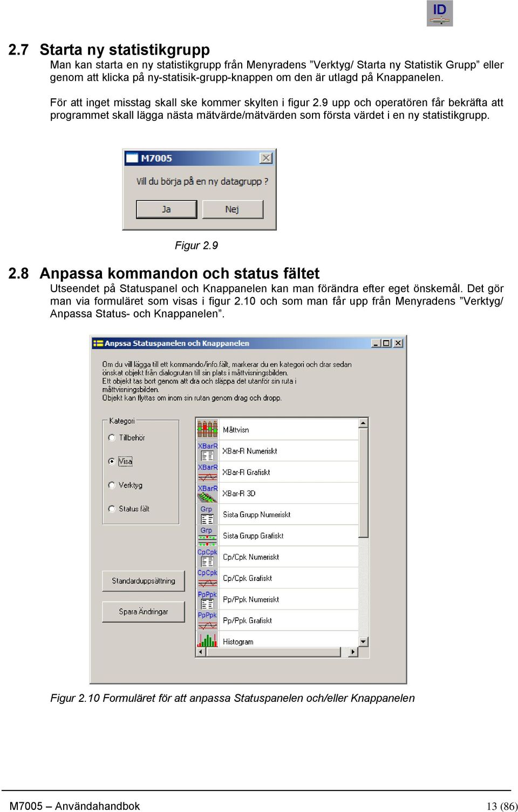
Task: Click the vertical scrollbar thumb of the list
Action: coord(364,483)
